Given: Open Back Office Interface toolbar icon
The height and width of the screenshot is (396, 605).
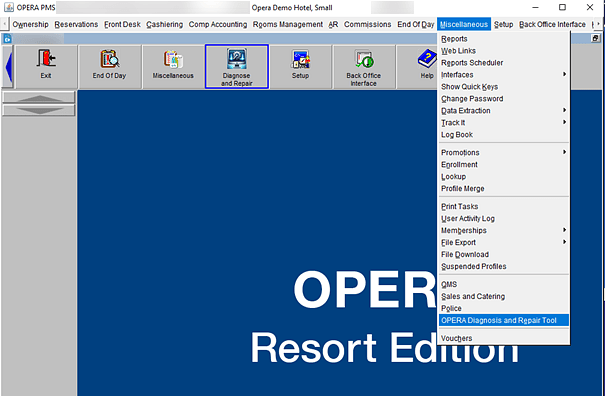Looking at the screenshot, I should point(363,66).
